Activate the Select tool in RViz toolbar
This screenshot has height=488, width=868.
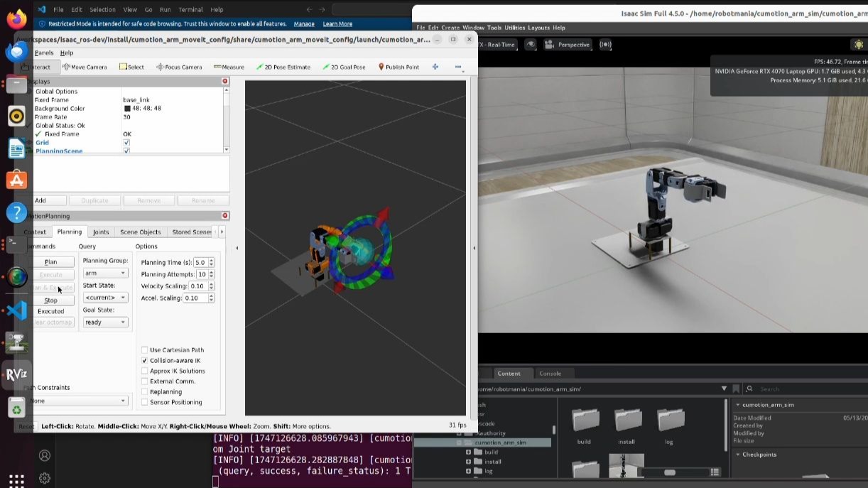[131, 67]
